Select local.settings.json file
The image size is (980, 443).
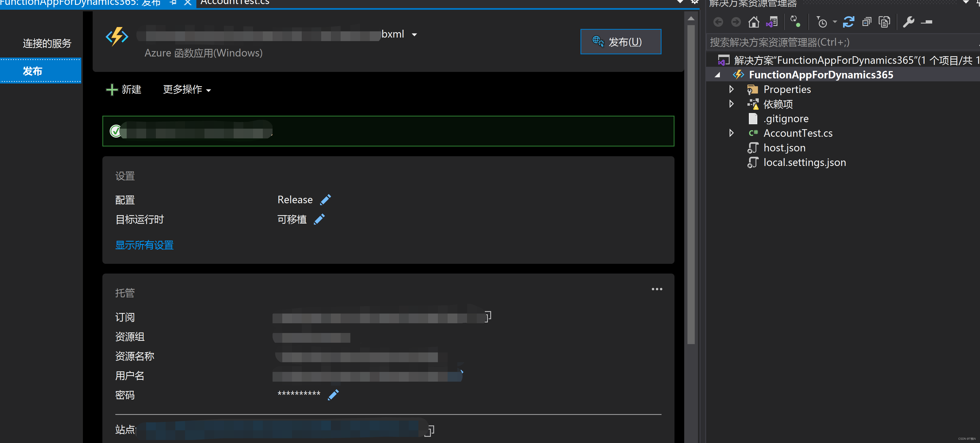click(x=804, y=162)
